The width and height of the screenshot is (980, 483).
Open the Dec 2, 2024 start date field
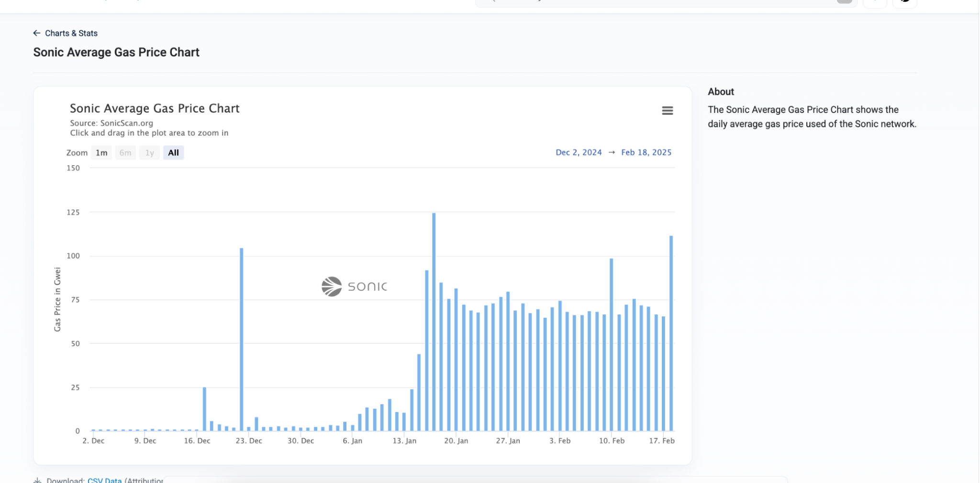point(579,152)
